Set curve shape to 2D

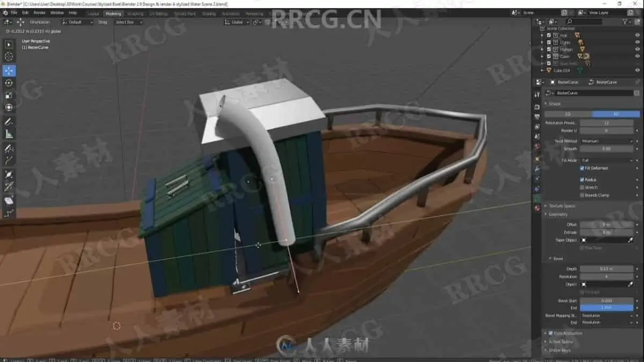(568, 114)
